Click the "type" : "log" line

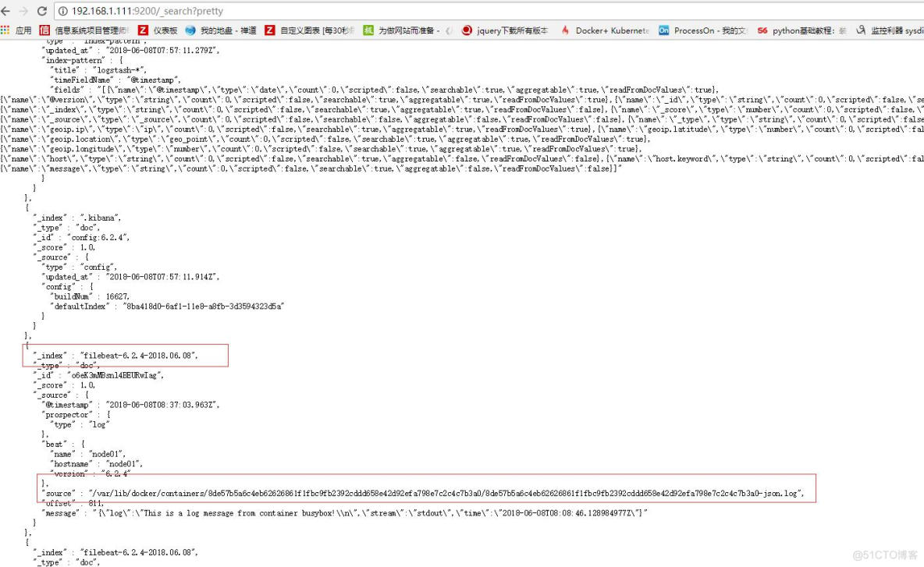(x=80, y=424)
